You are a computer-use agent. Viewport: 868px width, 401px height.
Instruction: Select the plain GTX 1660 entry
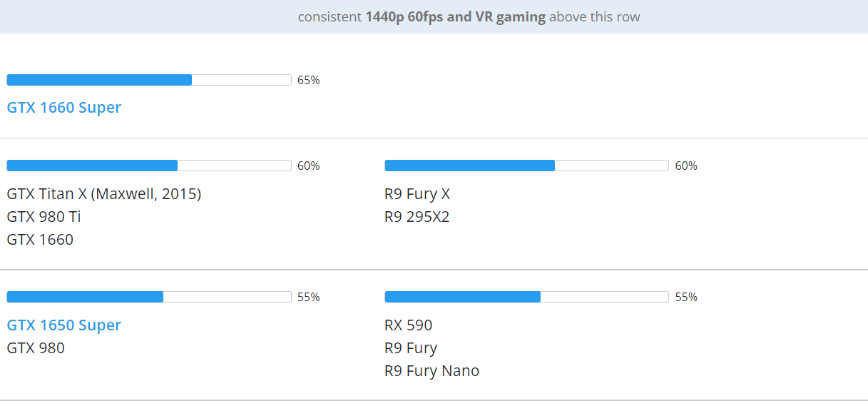40,240
